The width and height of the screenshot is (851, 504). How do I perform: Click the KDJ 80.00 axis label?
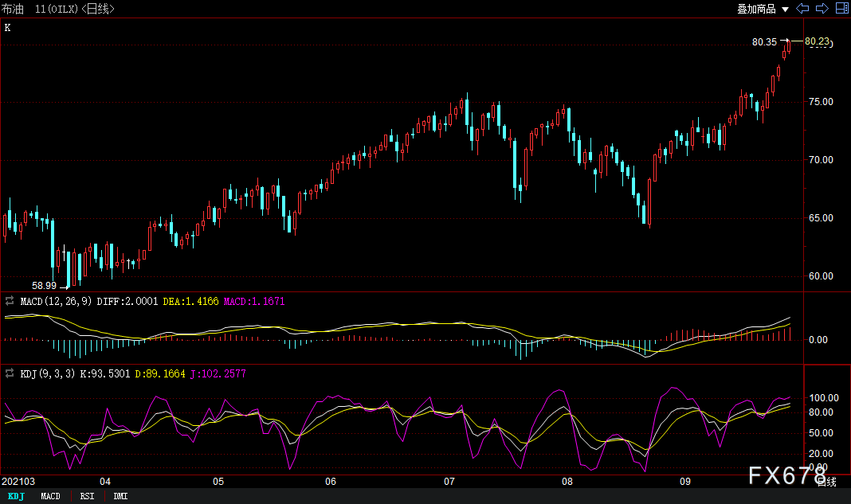pyautogui.click(x=822, y=413)
